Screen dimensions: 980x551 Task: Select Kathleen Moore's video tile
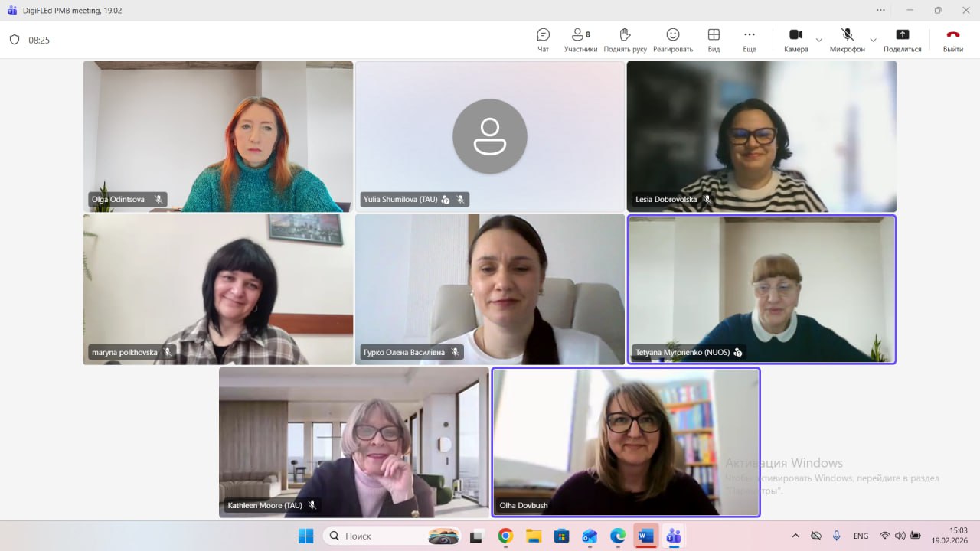tap(354, 442)
